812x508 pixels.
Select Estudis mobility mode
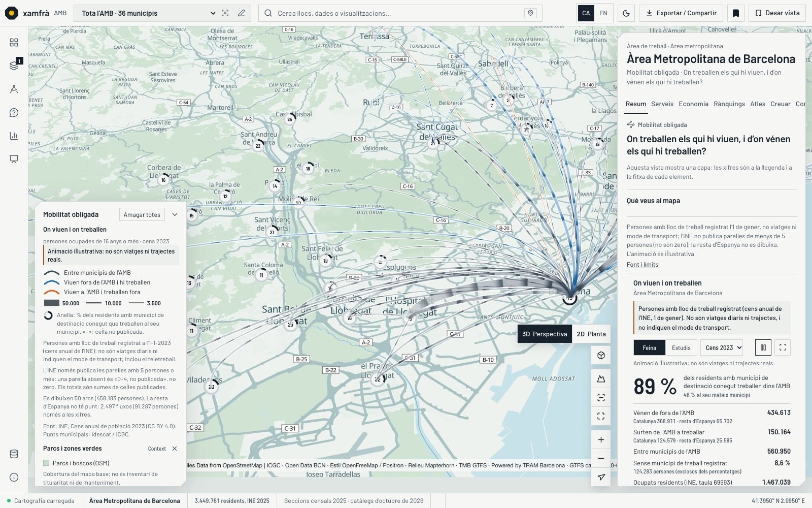[x=681, y=348]
